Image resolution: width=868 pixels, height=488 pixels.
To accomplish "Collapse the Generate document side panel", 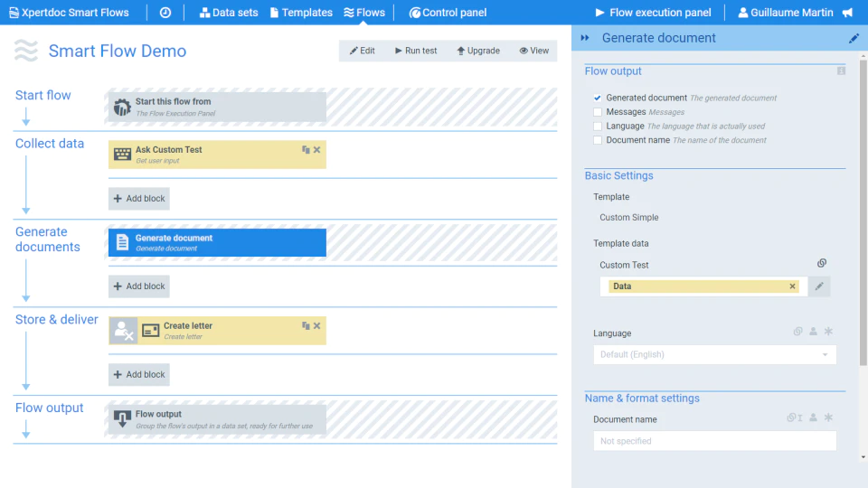I will coord(585,38).
